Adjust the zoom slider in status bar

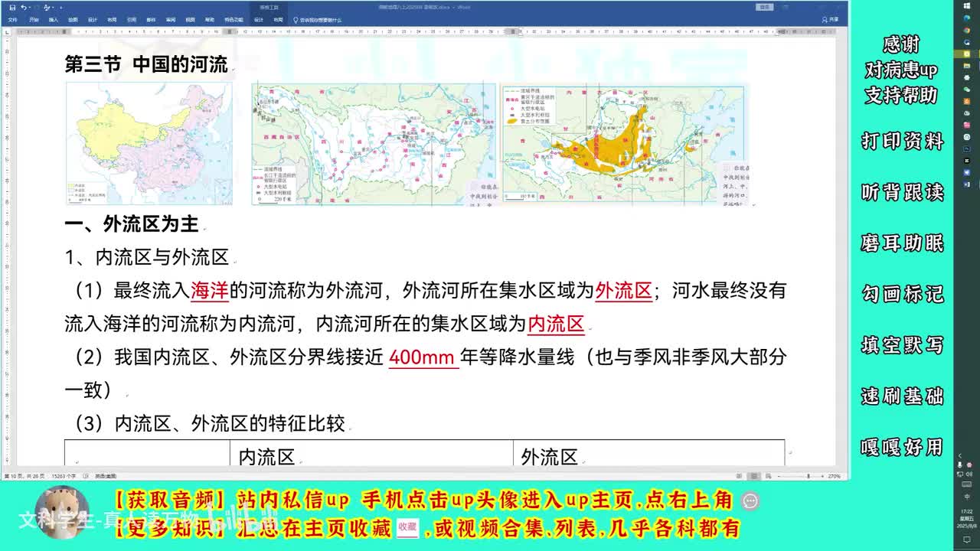[x=808, y=476]
